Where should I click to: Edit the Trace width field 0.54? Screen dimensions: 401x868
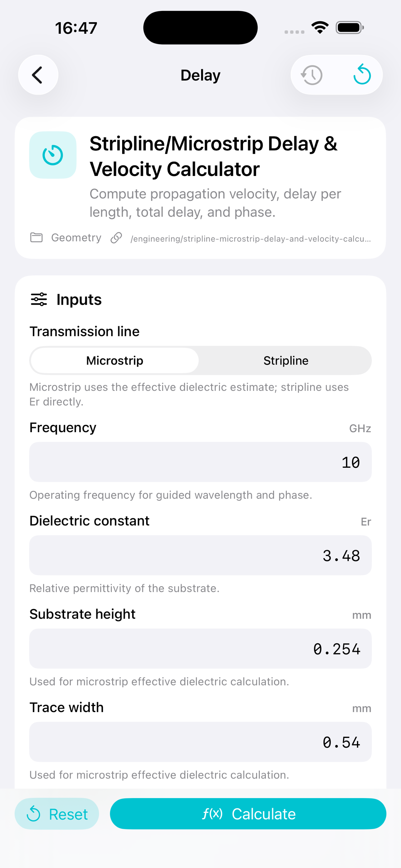[200, 742]
